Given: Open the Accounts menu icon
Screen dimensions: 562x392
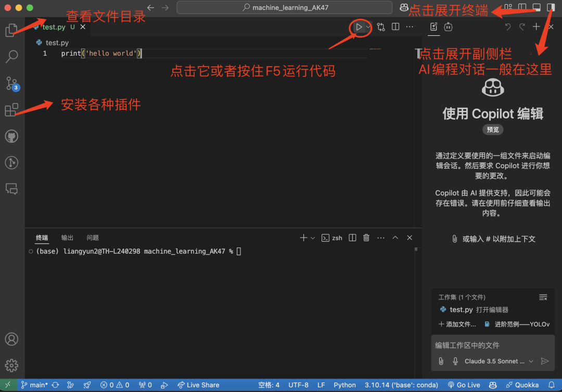Looking at the screenshot, I should tap(11, 339).
